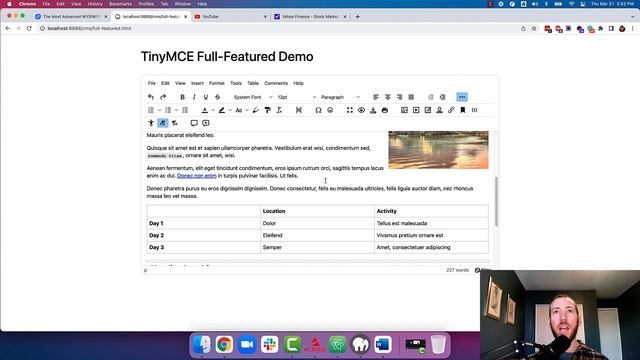Insert or edit a link
The height and width of the screenshot is (360, 640).
click(451, 110)
